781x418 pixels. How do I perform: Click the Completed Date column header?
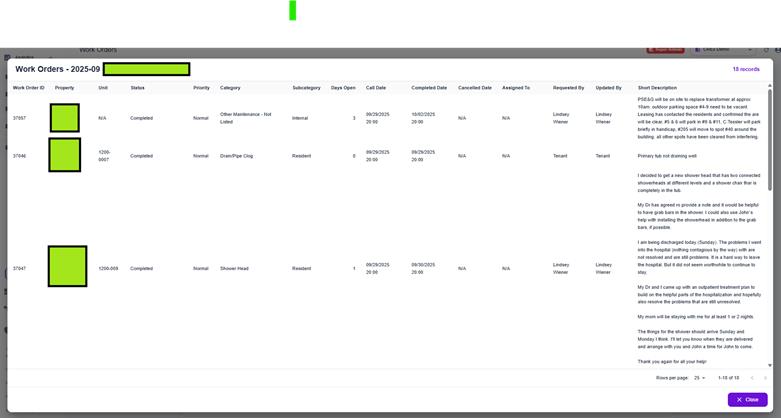(x=429, y=88)
